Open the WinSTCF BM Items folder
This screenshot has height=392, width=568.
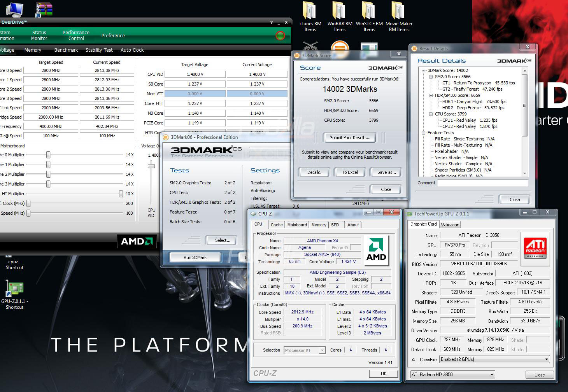tap(369, 10)
